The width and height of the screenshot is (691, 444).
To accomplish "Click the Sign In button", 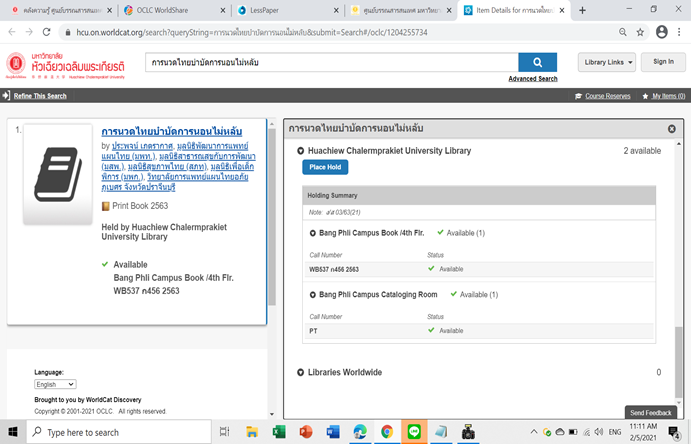I will pyautogui.click(x=663, y=62).
